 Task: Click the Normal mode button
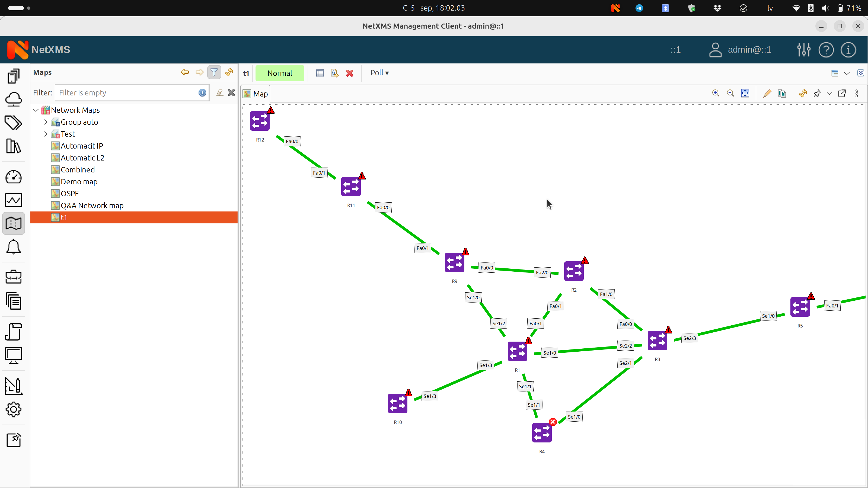[280, 73]
